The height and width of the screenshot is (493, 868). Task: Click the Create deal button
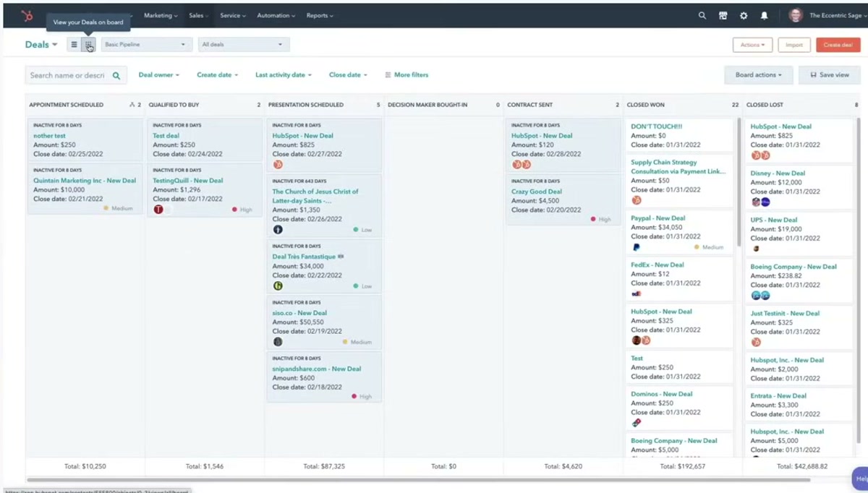coord(838,45)
